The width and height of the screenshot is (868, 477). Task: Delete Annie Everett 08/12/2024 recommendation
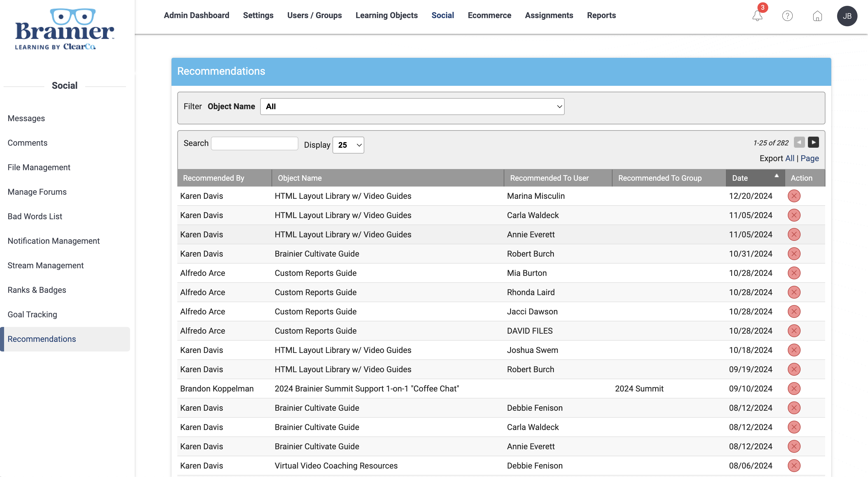click(794, 446)
